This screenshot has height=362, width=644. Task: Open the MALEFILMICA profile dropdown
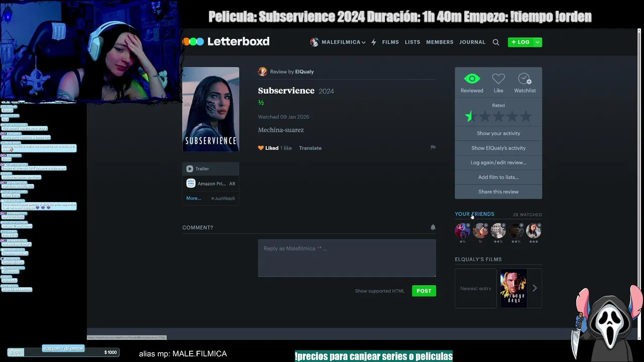(338, 42)
